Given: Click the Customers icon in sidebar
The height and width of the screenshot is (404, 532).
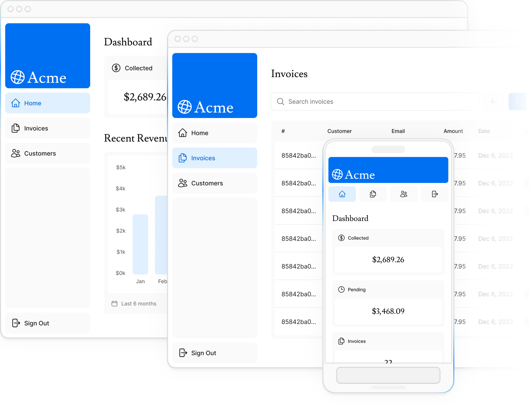Looking at the screenshot, I should [16, 153].
